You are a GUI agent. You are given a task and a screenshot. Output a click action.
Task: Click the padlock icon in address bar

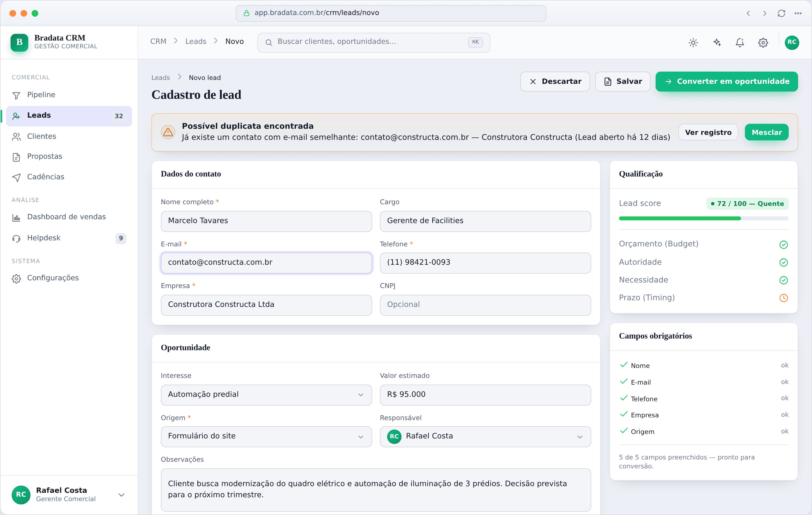coord(247,13)
